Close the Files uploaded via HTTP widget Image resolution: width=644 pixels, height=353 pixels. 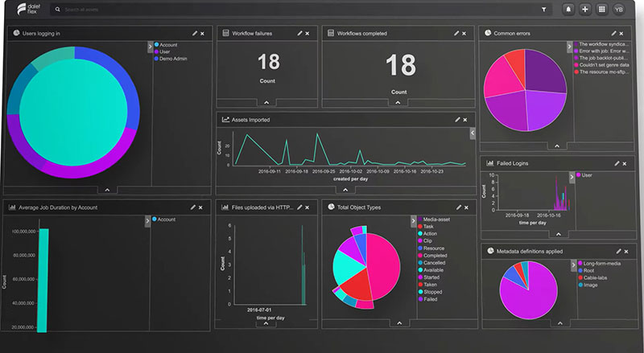point(308,207)
